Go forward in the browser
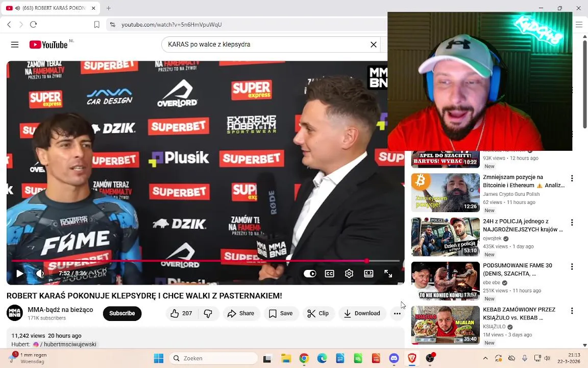Viewport: 588px width, 368px height. [21, 25]
